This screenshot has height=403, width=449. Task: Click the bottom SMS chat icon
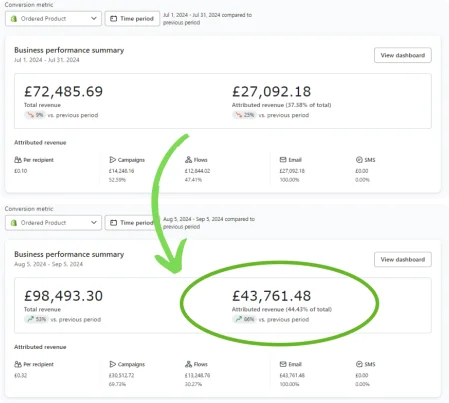[359, 364]
